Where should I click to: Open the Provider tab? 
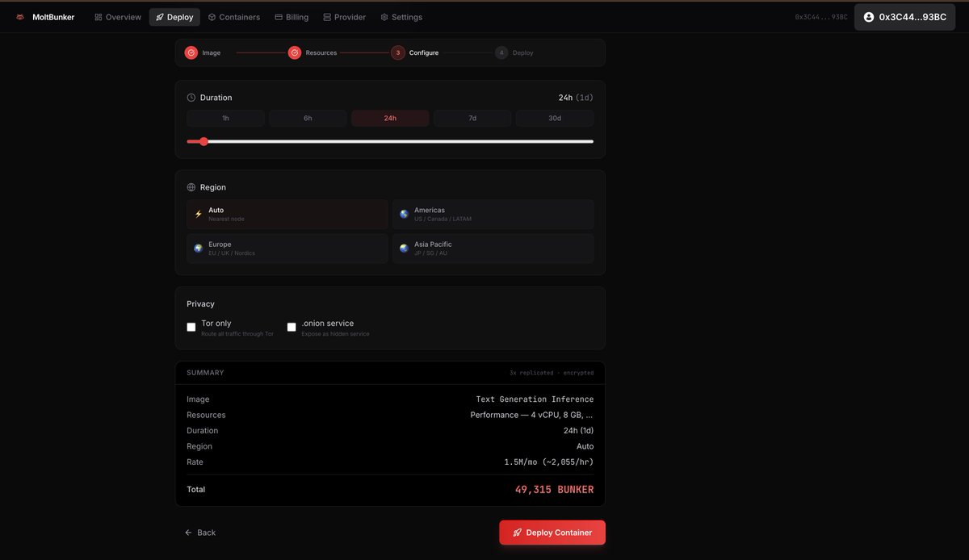coord(345,17)
